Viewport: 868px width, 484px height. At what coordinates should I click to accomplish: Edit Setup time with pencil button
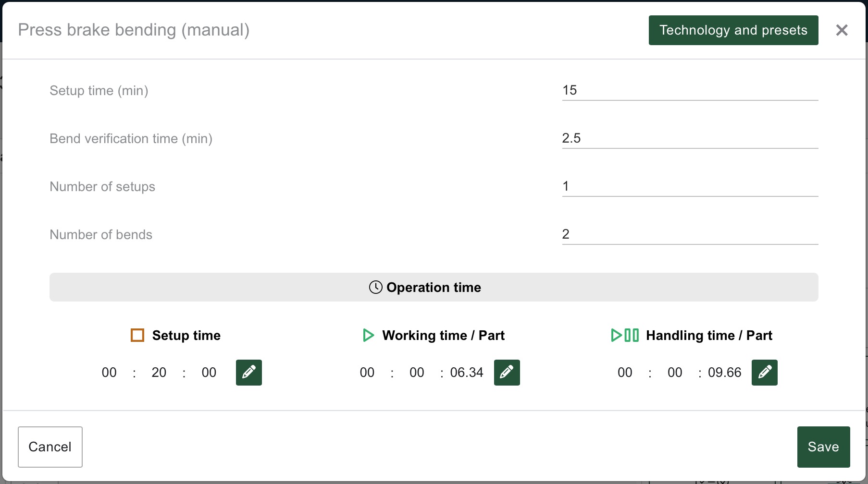click(x=248, y=373)
